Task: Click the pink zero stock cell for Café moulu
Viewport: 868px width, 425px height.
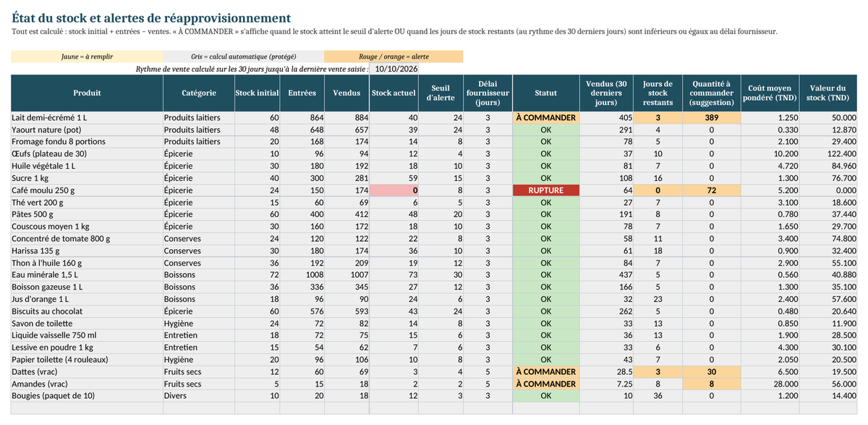Action: [394, 190]
